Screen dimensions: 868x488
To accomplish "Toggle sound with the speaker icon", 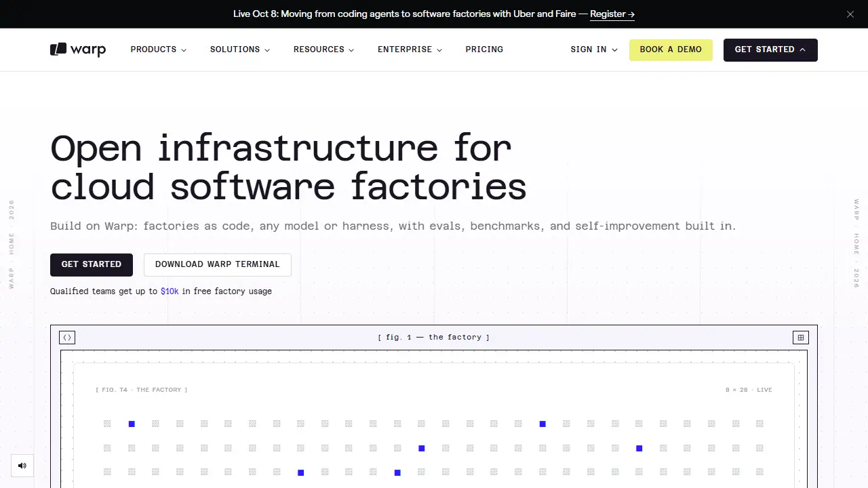I will (x=22, y=466).
